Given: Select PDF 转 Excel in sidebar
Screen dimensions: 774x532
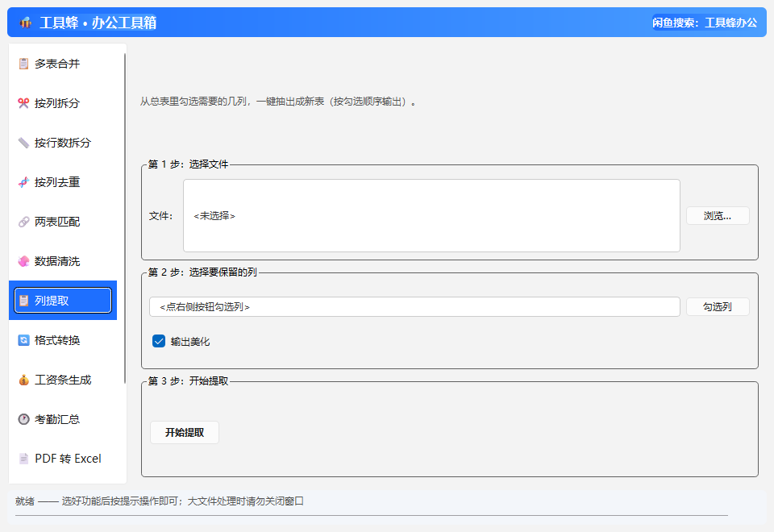Looking at the screenshot, I should tap(63, 459).
